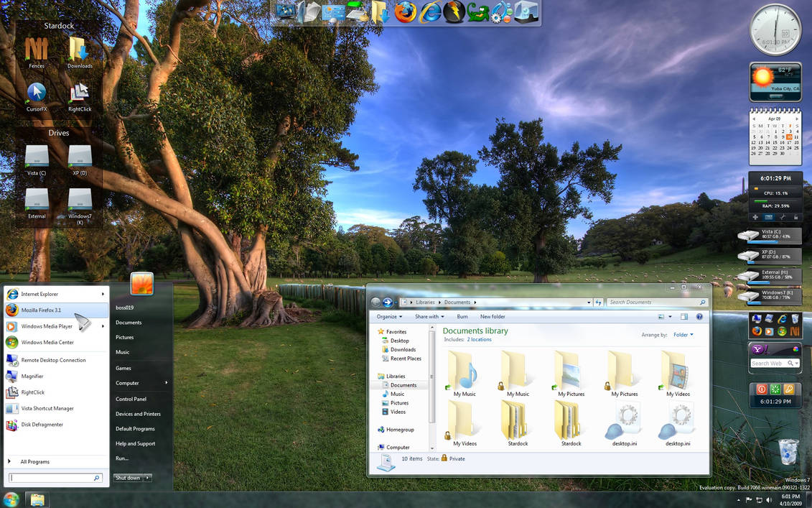The height and width of the screenshot is (508, 812).
Task: Click New folder in Explorer toolbar
Action: click(x=493, y=316)
